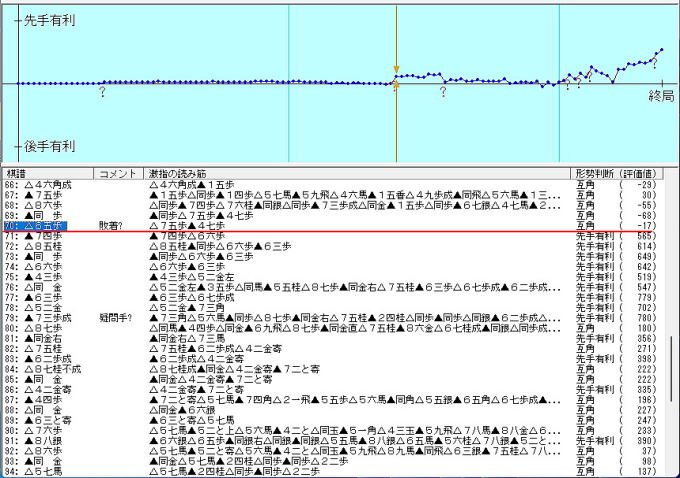Click the highest evaluation point at graph end

661,49
